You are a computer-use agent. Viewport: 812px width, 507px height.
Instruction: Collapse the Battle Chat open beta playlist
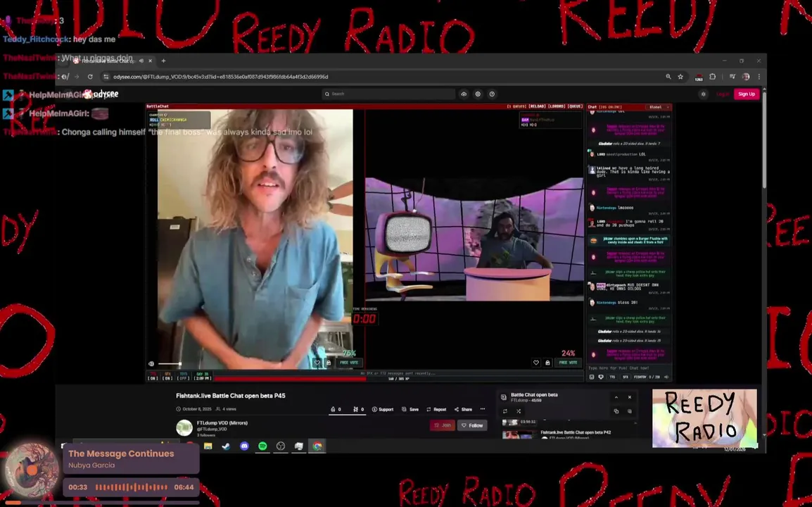(616, 397)
